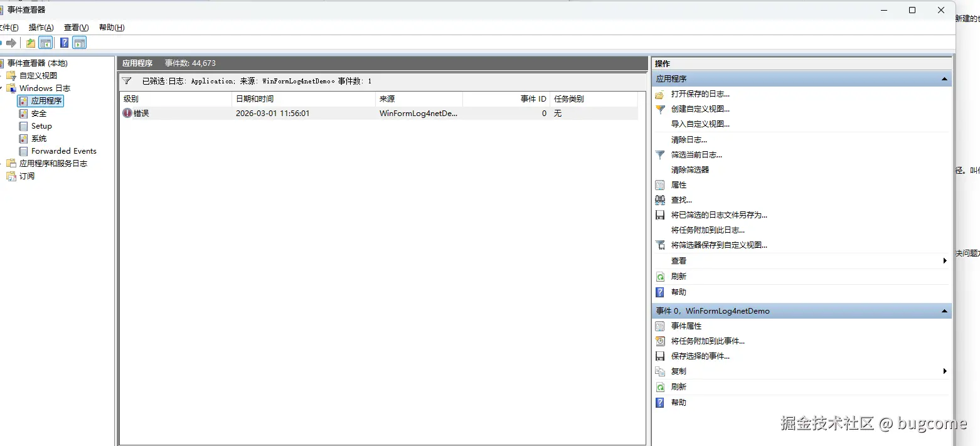Open the 查看 submenu arrow in the actions pane
The image size is (980, 446).
tap(945, 261)
